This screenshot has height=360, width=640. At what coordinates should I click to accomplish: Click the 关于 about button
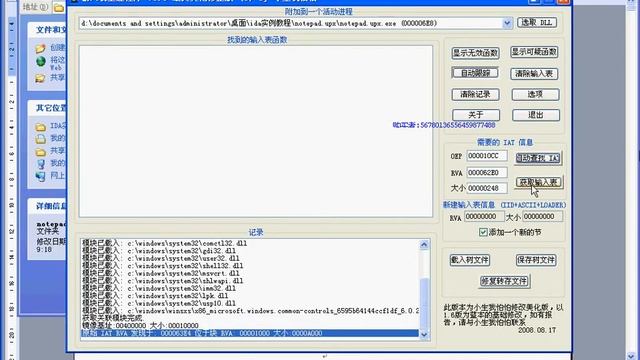point(476,115)
